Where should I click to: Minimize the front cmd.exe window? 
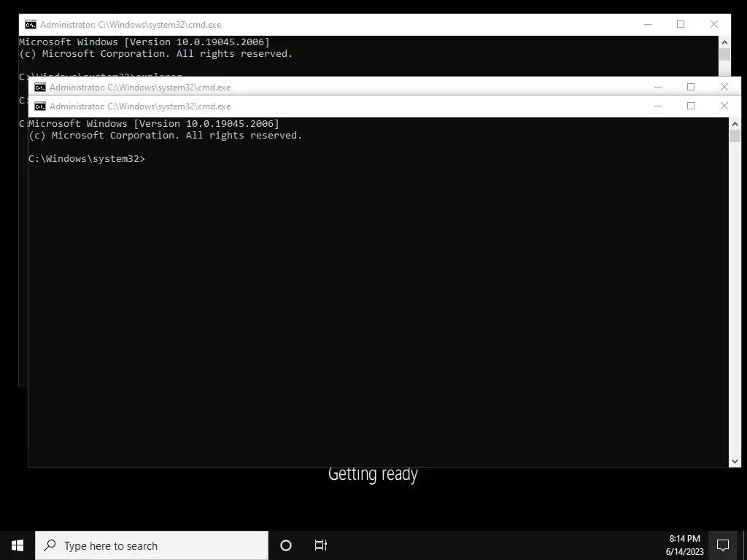(x=658, y=106)
